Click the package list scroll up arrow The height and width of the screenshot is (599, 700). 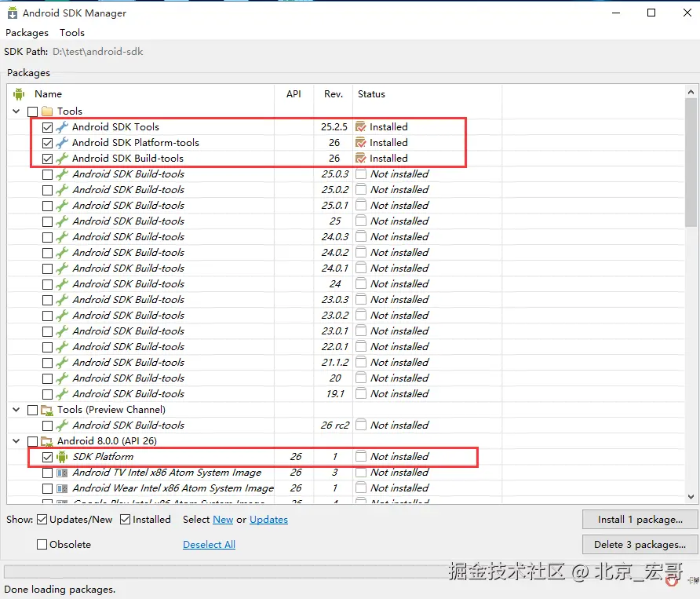pos(691,92)
